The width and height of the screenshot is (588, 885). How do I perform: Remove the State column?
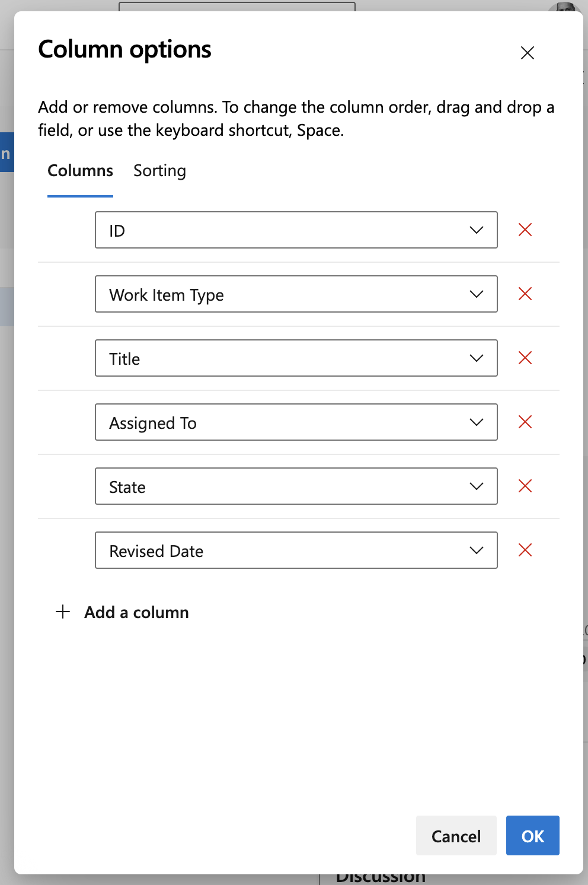pyautogui.click(x=525, y=486)
